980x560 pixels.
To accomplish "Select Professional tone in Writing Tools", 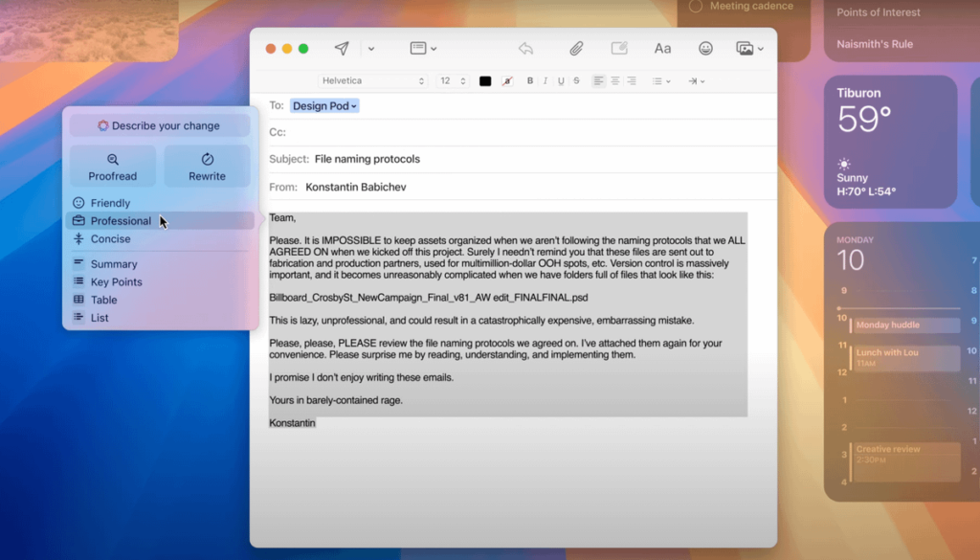I will click(x=121, y=221).
